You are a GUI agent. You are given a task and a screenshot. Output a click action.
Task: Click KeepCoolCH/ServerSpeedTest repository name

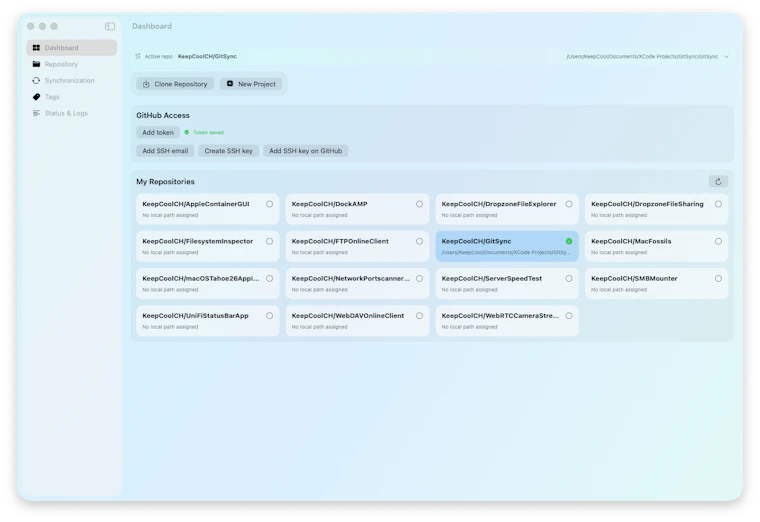click(x=492, y=279)
